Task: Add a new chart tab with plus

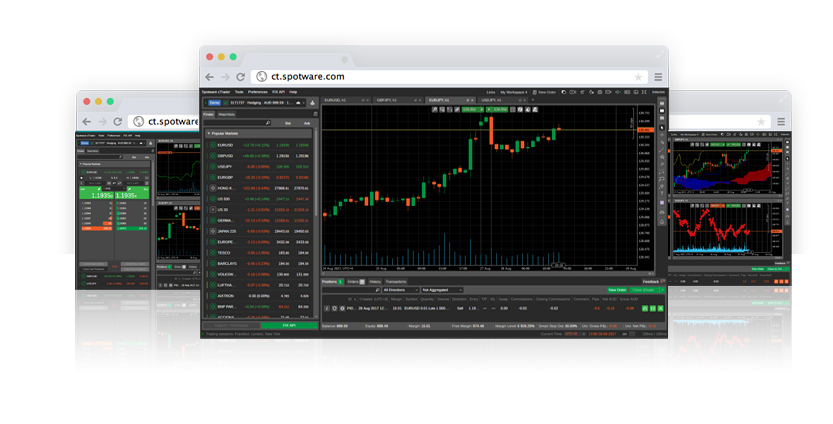Action: coord(533,101)
